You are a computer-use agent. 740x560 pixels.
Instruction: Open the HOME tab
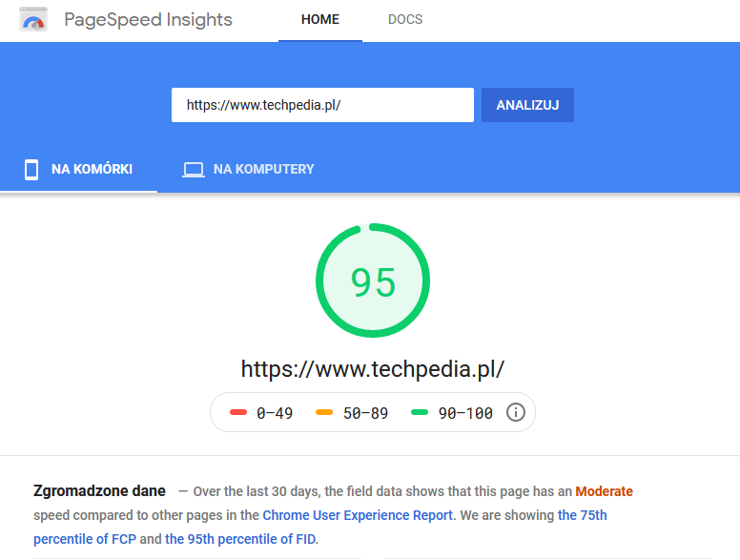[319, 20]
